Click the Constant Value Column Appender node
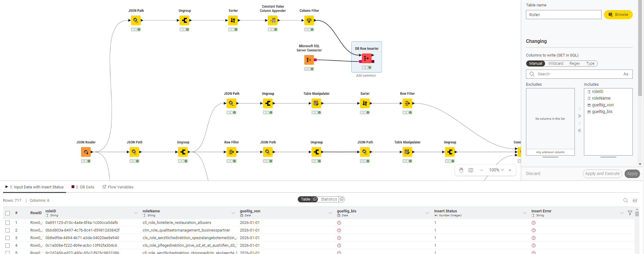The width and height of the screenshot is (644, 254). click(272, 20)
